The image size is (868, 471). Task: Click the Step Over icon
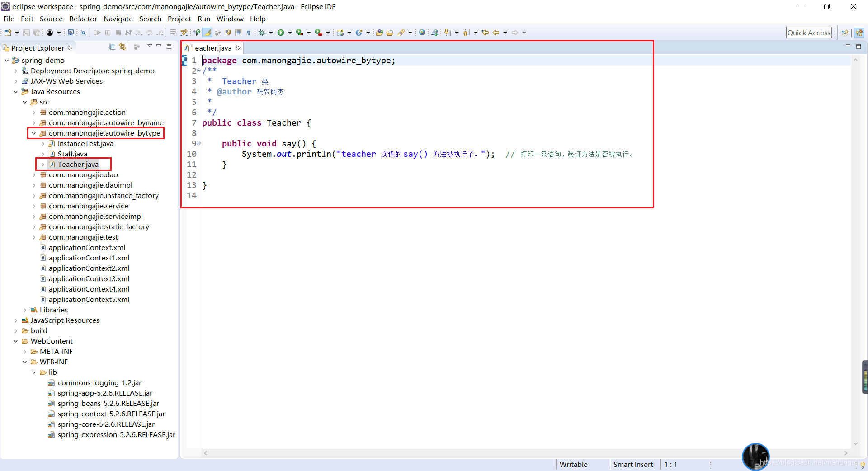pos(149,33)
